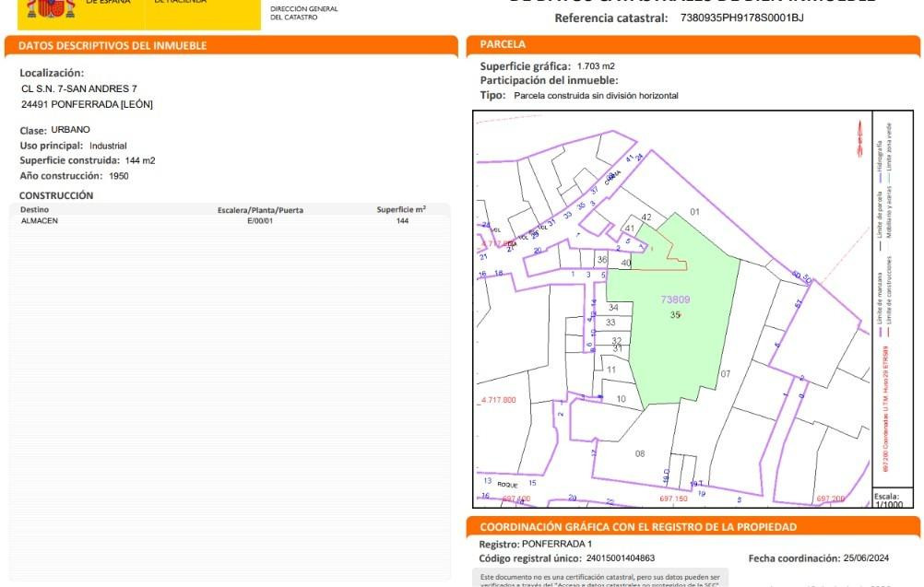Click the 'Escala: 1/1000' map scale
The height and width of the screenshot is (587, 924).
pos(889,499)
